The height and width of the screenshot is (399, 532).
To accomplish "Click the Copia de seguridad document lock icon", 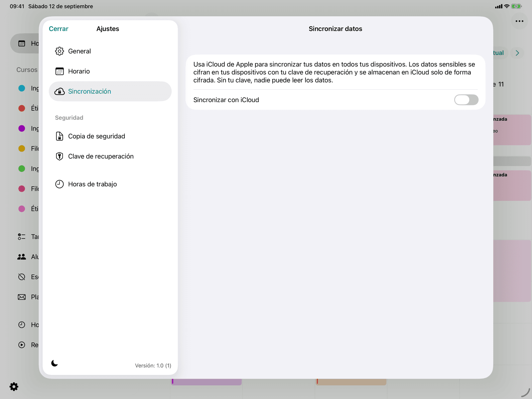I will click(x=60, y=136).
